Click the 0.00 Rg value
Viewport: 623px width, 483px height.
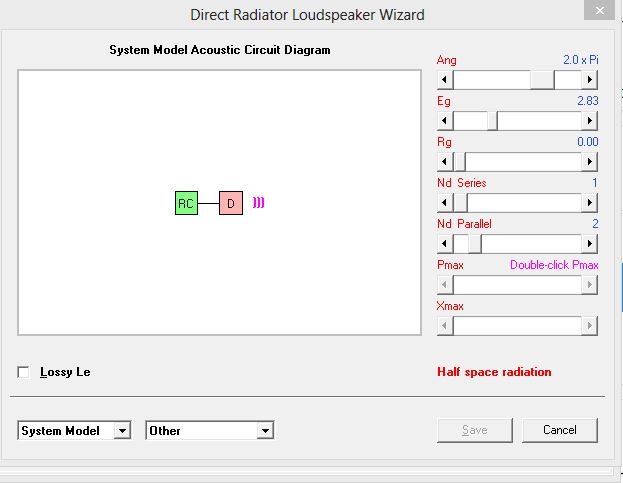tap(588, 142)
